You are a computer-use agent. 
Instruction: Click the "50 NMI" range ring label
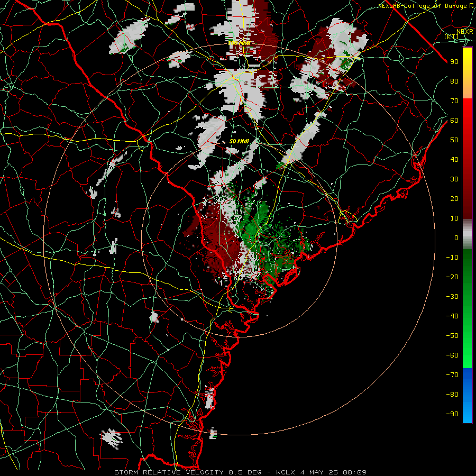pos(239,141)
